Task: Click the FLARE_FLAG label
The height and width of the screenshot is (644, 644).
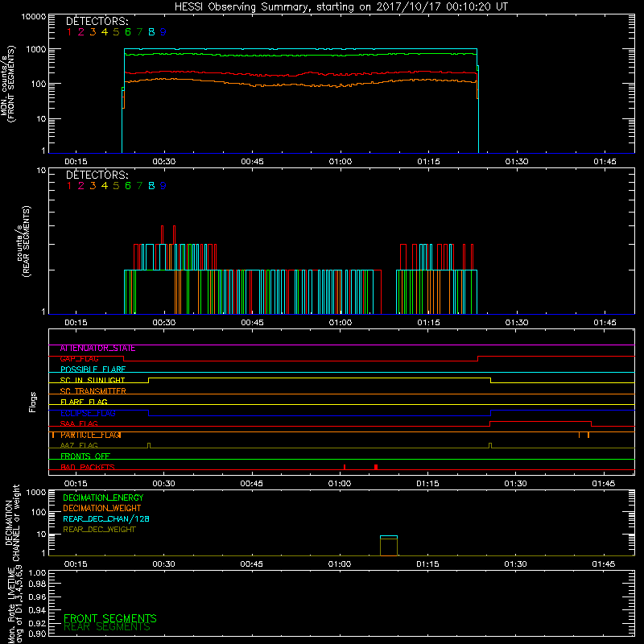Action: [x=84, y=402]
